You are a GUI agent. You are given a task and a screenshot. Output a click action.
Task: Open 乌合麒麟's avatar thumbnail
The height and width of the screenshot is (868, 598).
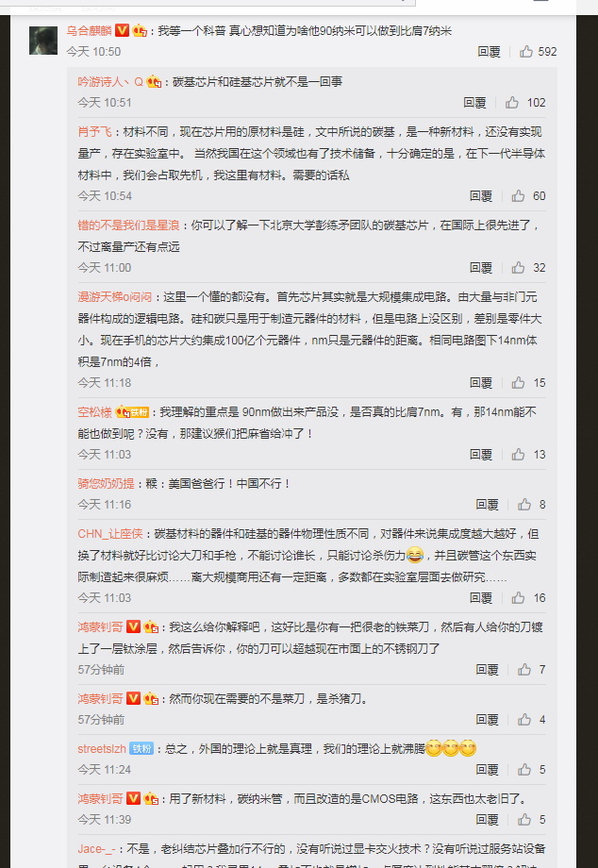point(43,41)
